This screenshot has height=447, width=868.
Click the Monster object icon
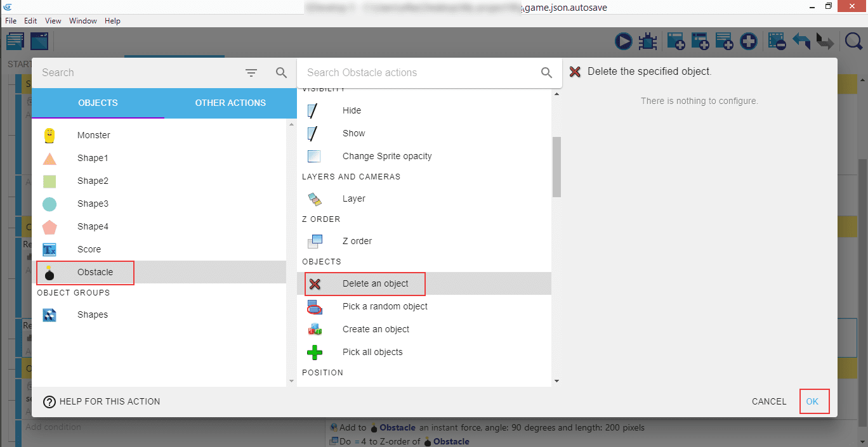pyautogui.click(x=49, y=135)
